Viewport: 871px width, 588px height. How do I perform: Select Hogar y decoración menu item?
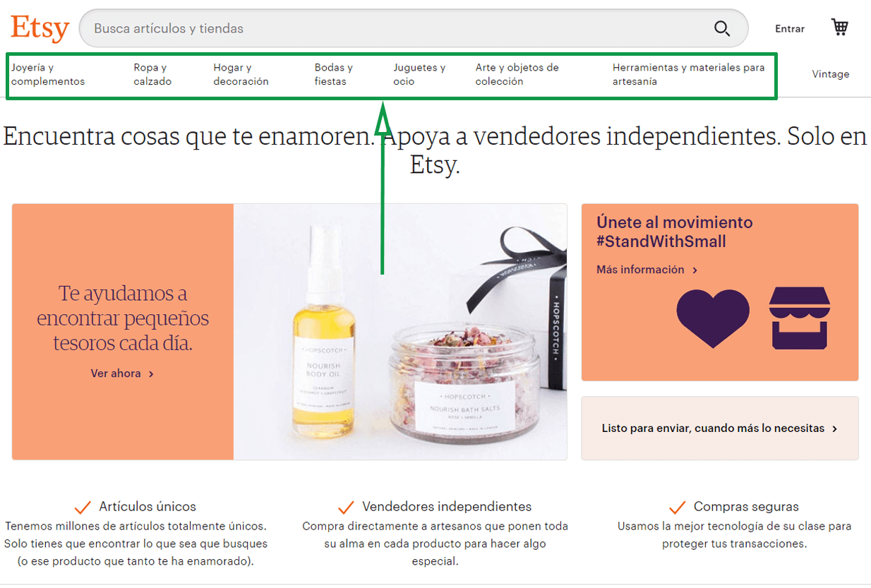(241, 74)
